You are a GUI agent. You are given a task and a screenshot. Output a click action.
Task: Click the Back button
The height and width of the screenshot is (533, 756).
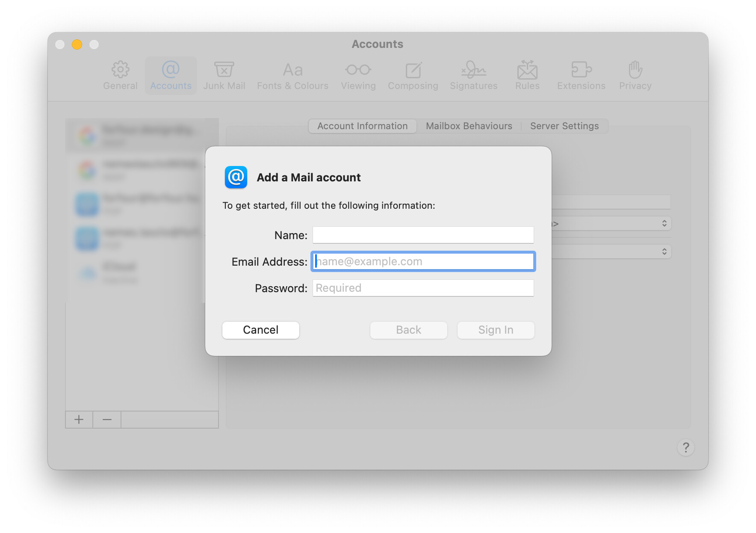point(409,330)
